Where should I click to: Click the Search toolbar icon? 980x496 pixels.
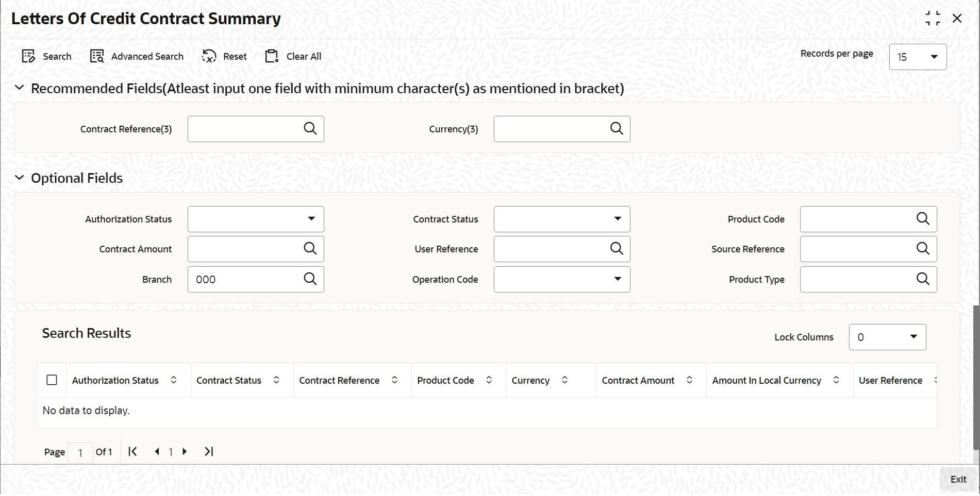tap(28, 57)
